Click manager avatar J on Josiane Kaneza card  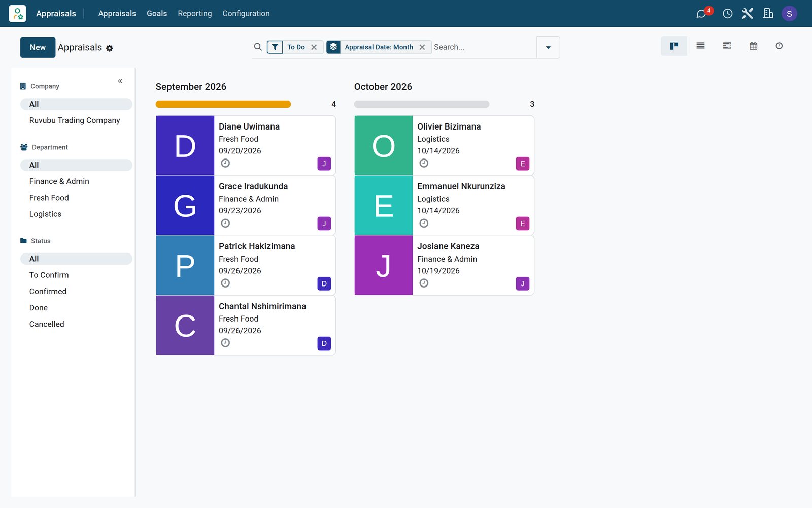coord(523,283)
